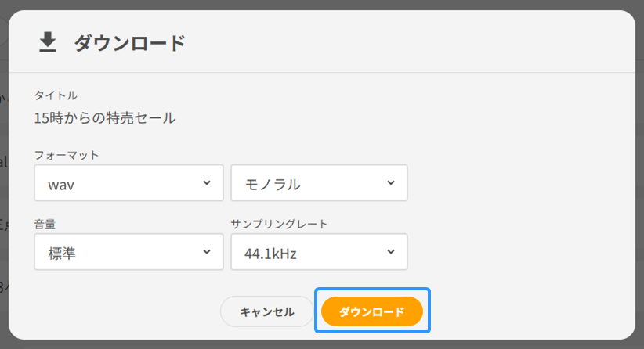Click the タイトル field label
Screen dimensions: 644x349
[56, 95]
